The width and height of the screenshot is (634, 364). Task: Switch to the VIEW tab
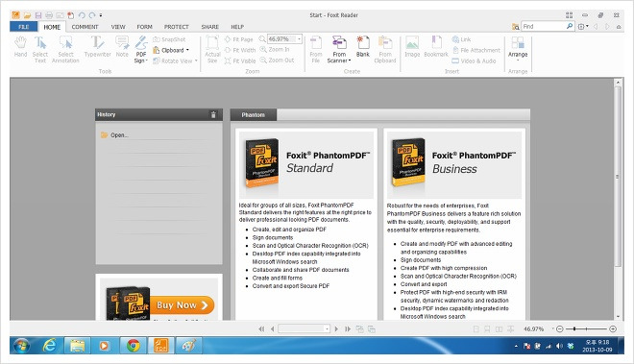118,27
